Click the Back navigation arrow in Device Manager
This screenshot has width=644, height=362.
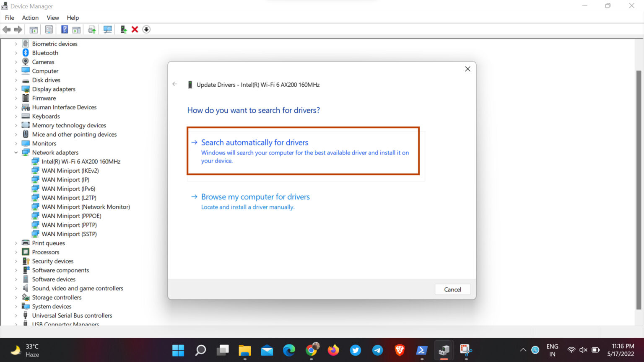[6, 29]
